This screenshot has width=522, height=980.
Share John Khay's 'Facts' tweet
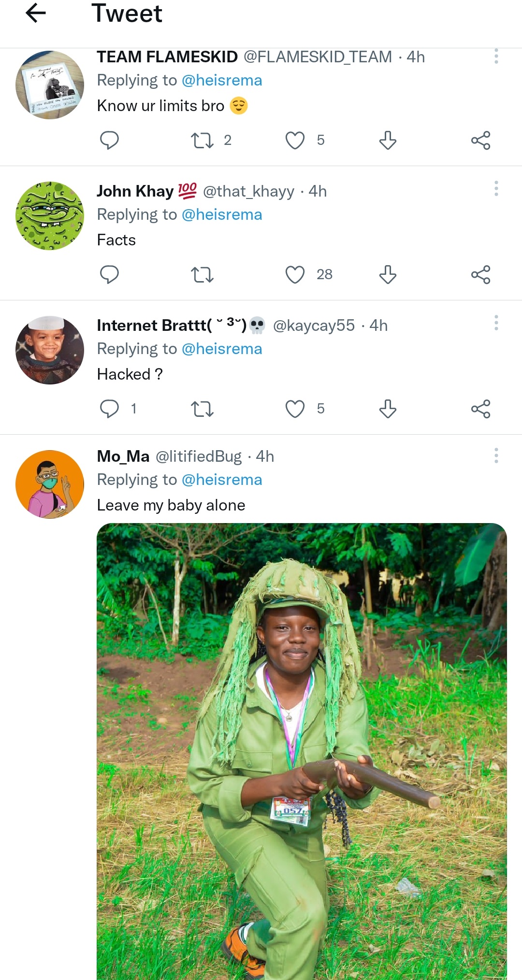480,274
